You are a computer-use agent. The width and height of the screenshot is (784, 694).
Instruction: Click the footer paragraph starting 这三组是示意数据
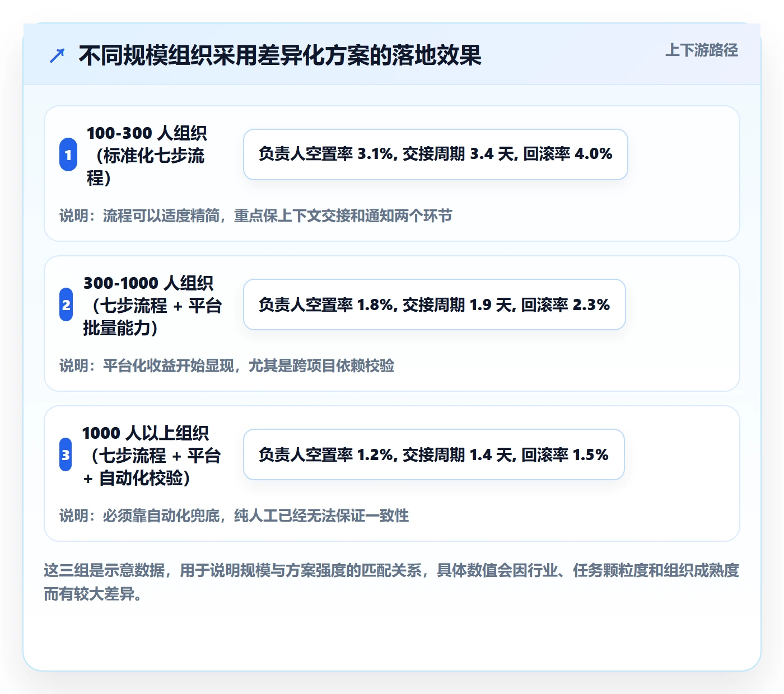coord(391,582)
